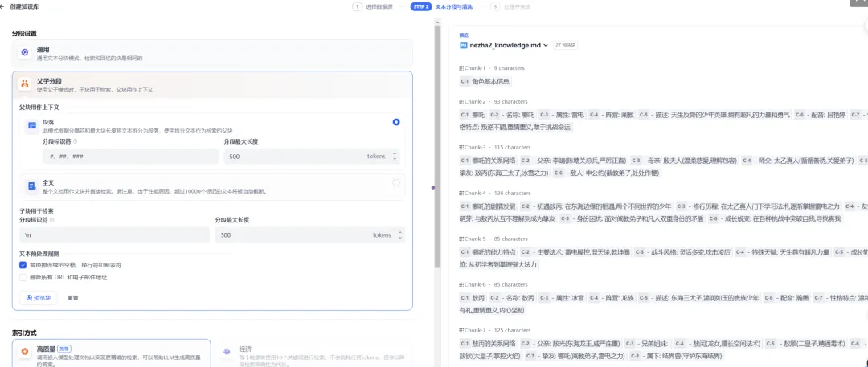Image resolution: width=868 pixels, height=367 pixels.
Task: Click the 通用 chunk mode icon
Action: 25,53
